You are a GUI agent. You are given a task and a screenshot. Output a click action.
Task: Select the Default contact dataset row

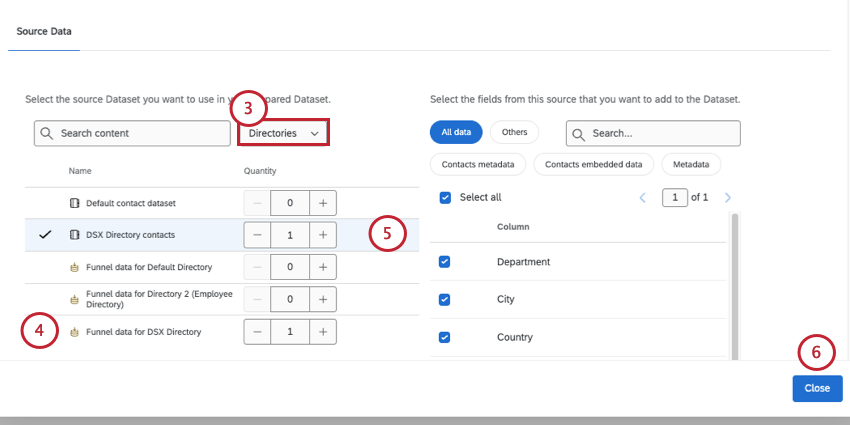222,203
